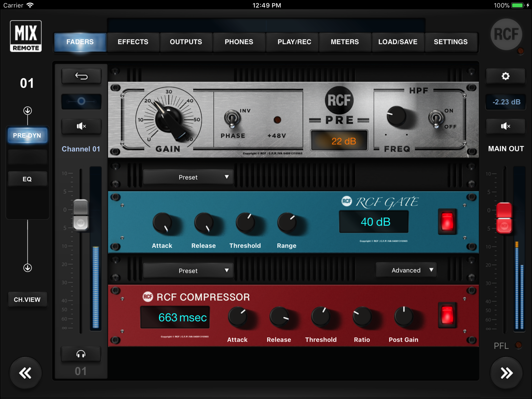The width and height of the screenshot is (532, 399).
Task: Go to next channel with double right arrows
Action: coord(506,373)
